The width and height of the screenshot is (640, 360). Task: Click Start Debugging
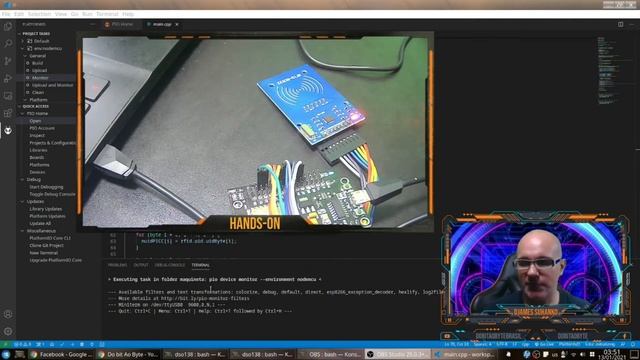click(x=46, y=187)
